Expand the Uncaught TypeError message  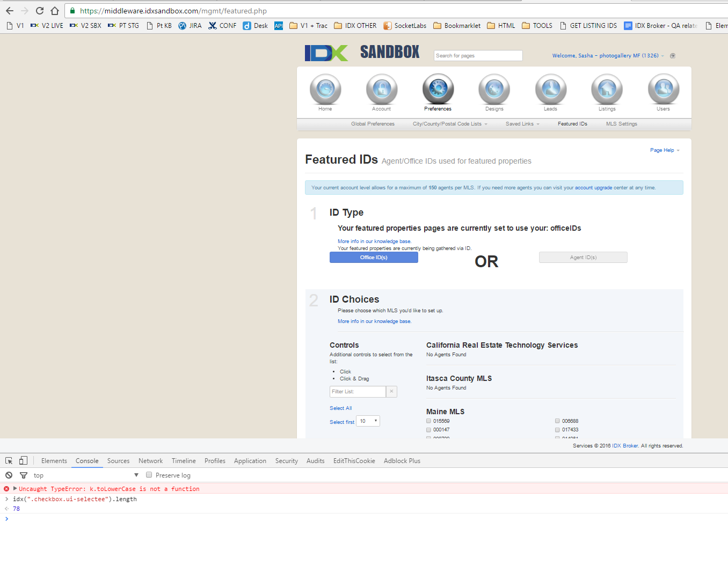coord(15,489)
